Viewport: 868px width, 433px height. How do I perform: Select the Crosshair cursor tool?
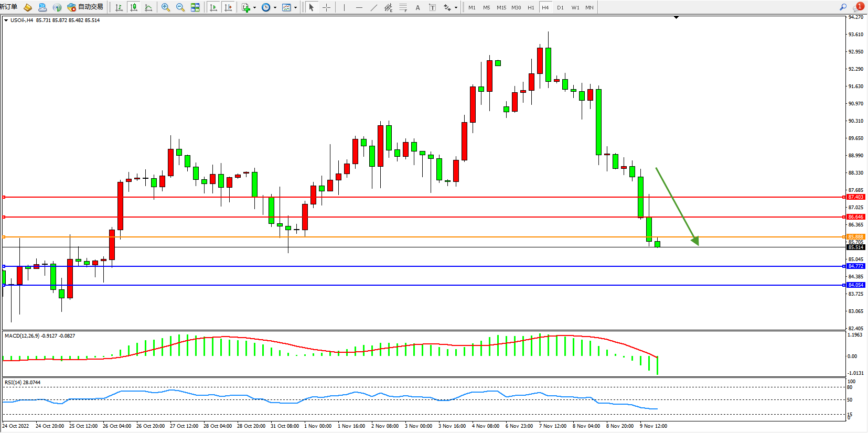point(326,7)
